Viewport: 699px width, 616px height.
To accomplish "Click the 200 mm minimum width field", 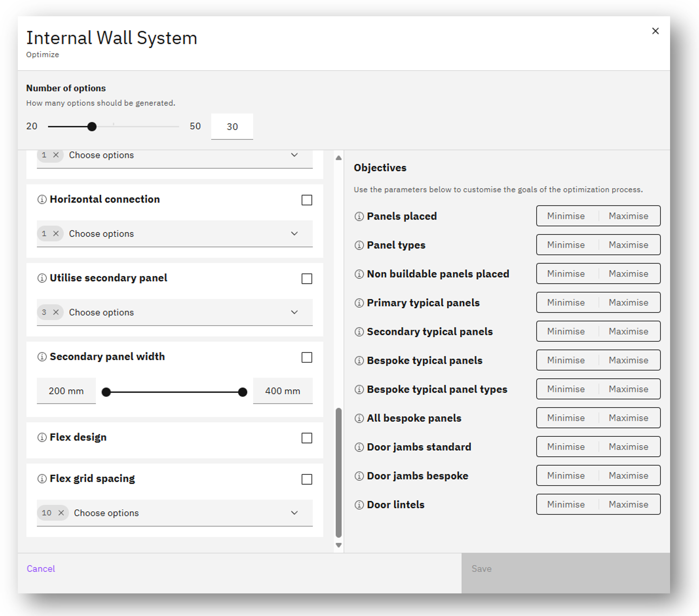I will tap(66, 391).
